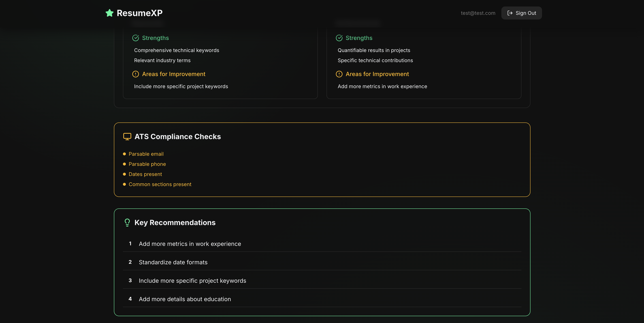Select the Standardize date formats recommendation
This screenshot has width=644, height=323.
point(173,262)
